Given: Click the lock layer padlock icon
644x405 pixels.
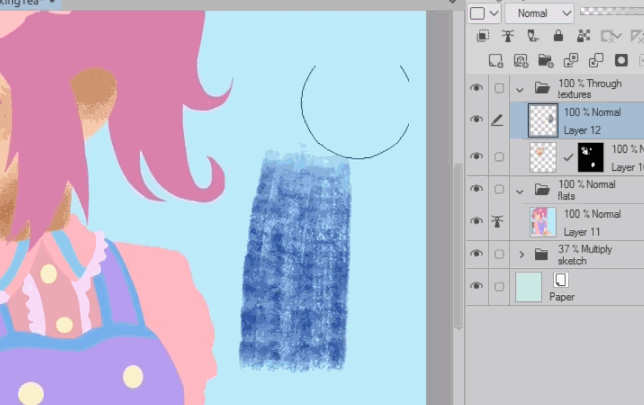Looking at the screenshot, I should click(558, 36).
